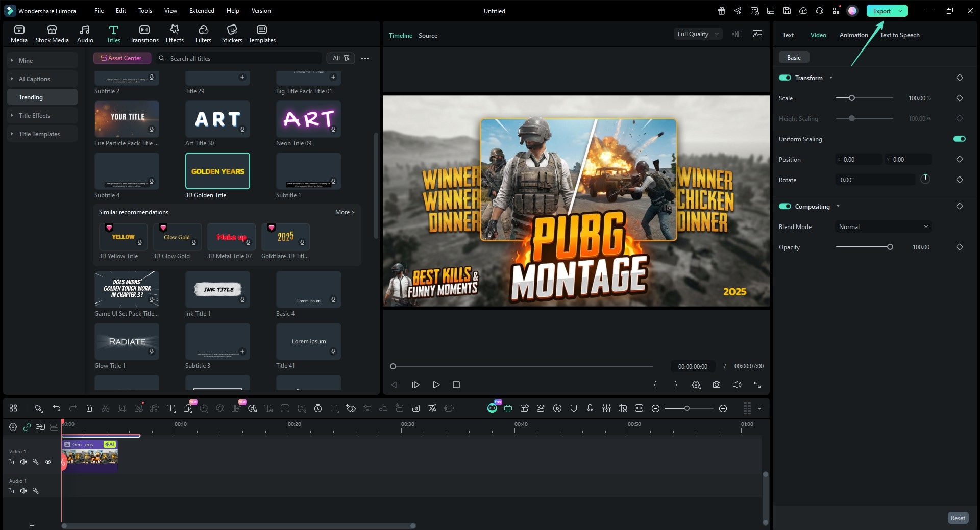Click the Export button
Image resolution: width=980 pixels, height=530 pixels.
pos(881,11)
